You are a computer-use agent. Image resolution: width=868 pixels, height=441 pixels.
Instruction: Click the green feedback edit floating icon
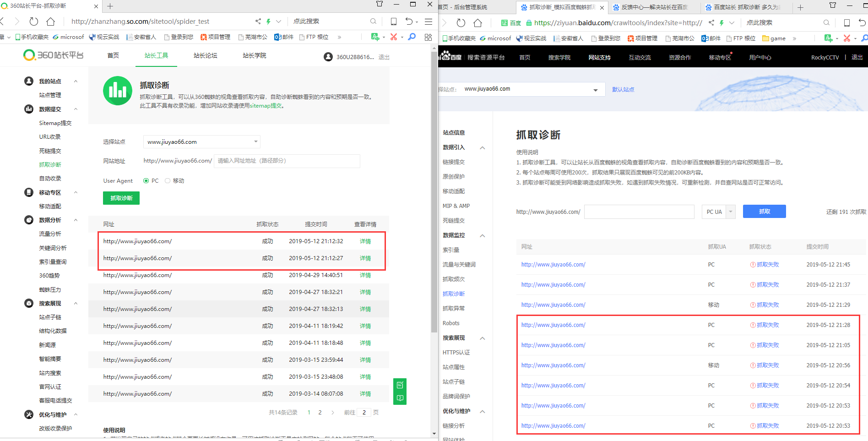[x=400, y=385]
